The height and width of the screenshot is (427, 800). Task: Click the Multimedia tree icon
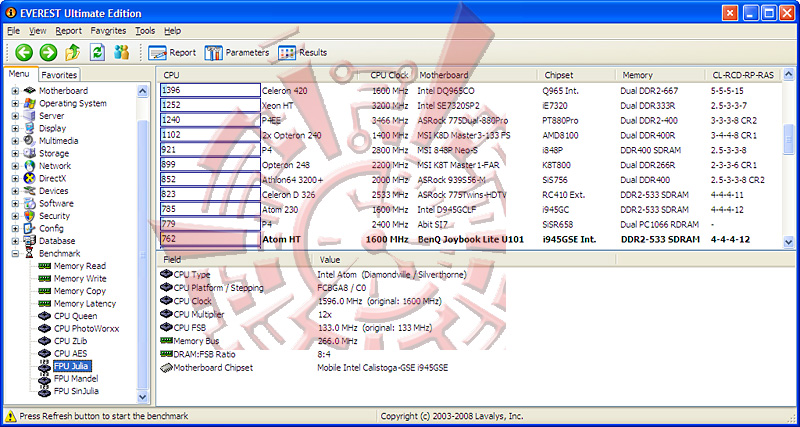[x=30, y=141]
